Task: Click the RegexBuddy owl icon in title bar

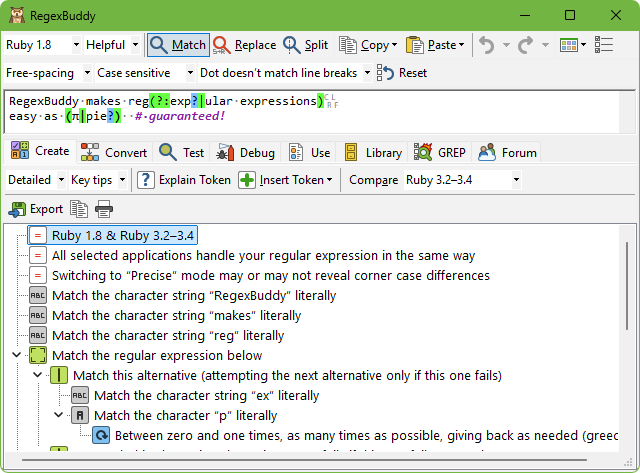Action: [16, 16]
